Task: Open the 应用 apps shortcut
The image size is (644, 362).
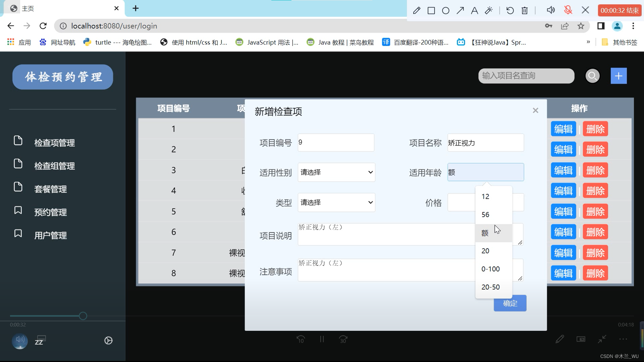Action: click(x=19, y=42)
